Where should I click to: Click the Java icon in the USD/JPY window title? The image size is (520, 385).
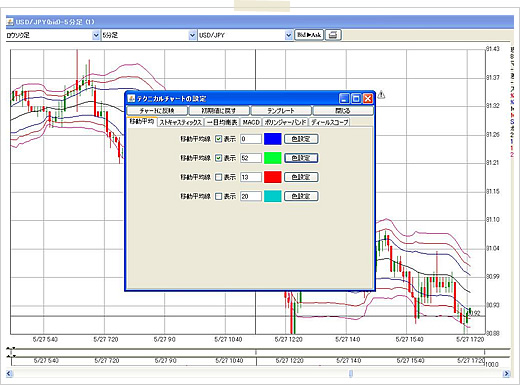[x=10, y=22]
